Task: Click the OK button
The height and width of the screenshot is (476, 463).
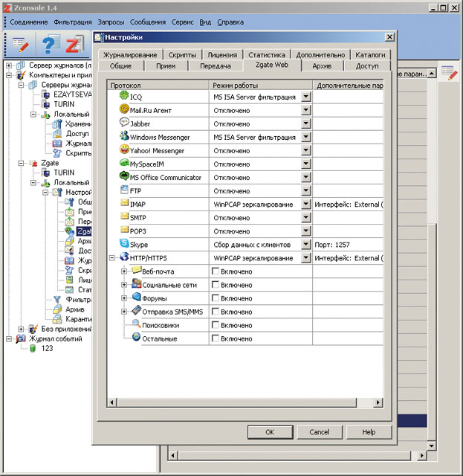Action: coord(270,432)
